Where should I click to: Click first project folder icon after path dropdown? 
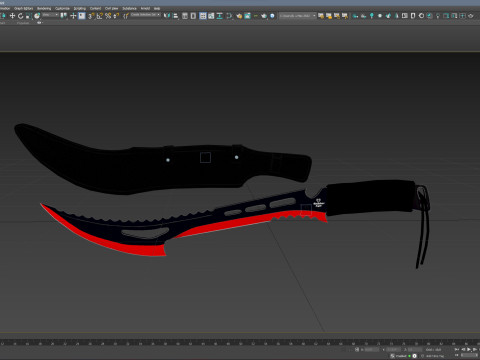click(x=321, y=16)
